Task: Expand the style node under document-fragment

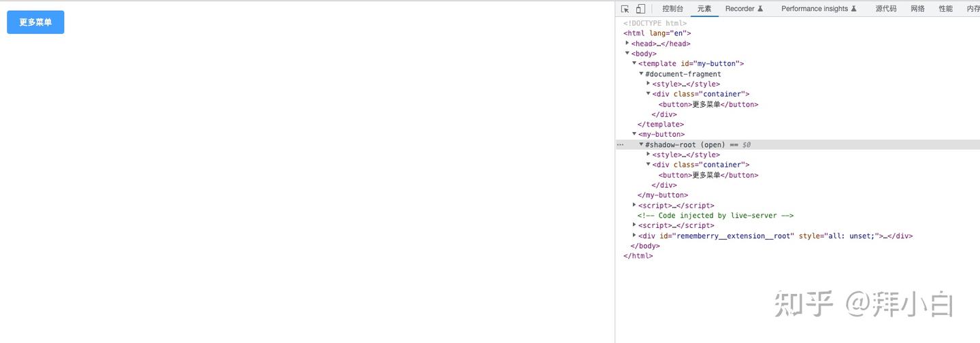Action: (x=649, y=84)
